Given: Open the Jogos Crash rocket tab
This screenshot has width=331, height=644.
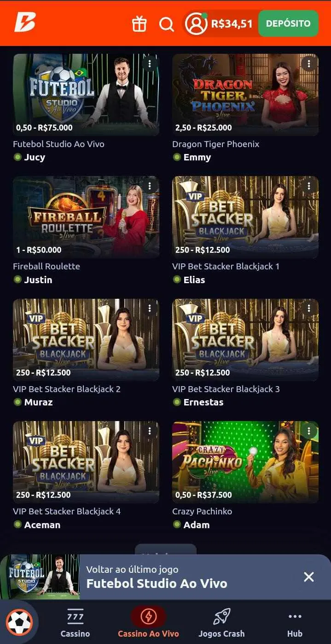Looking at the screenshot, I should [221, 622].
